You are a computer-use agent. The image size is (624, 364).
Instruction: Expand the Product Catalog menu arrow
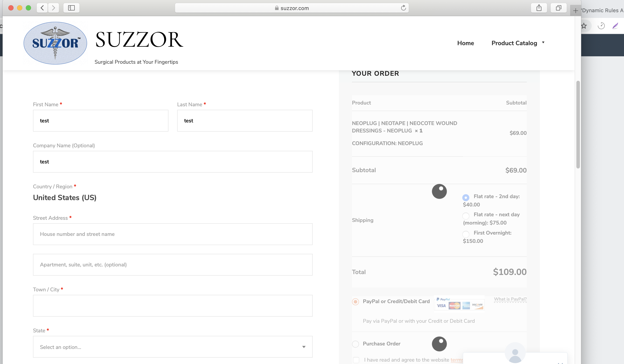click(543, 43)
